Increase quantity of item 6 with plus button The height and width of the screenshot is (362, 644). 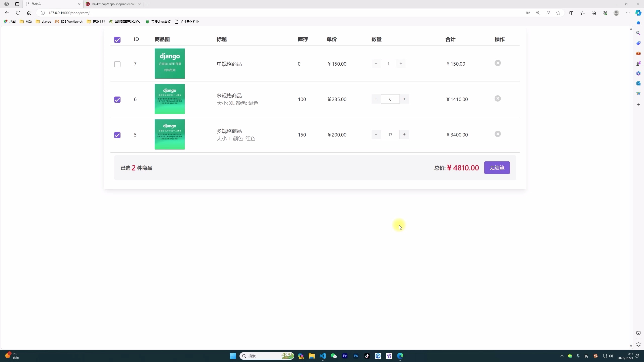404,99
